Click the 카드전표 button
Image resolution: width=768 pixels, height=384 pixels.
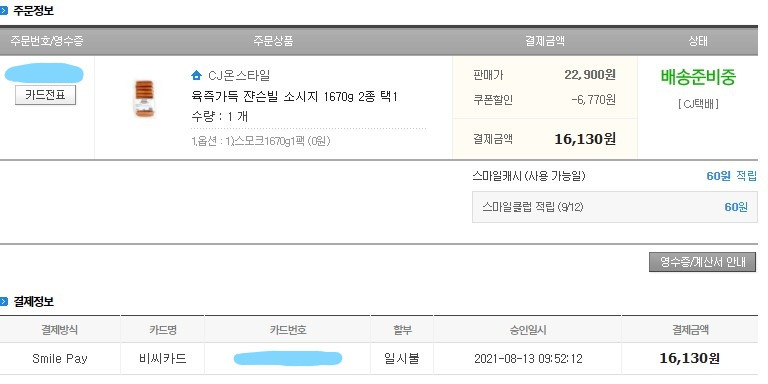(x=46, y=95)
